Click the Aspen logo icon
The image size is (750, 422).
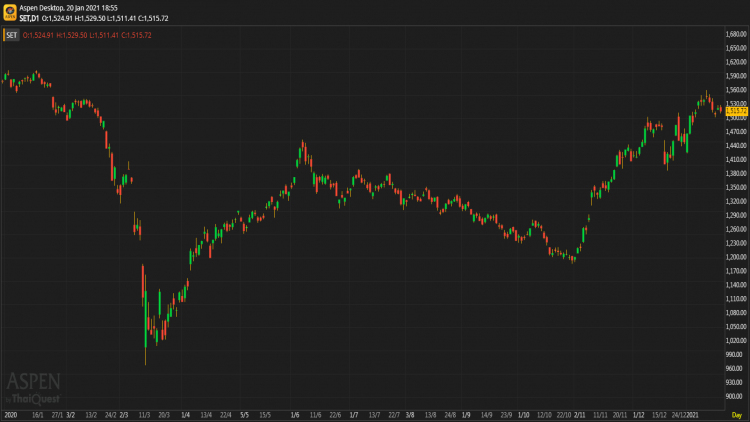tap(10, 12)
